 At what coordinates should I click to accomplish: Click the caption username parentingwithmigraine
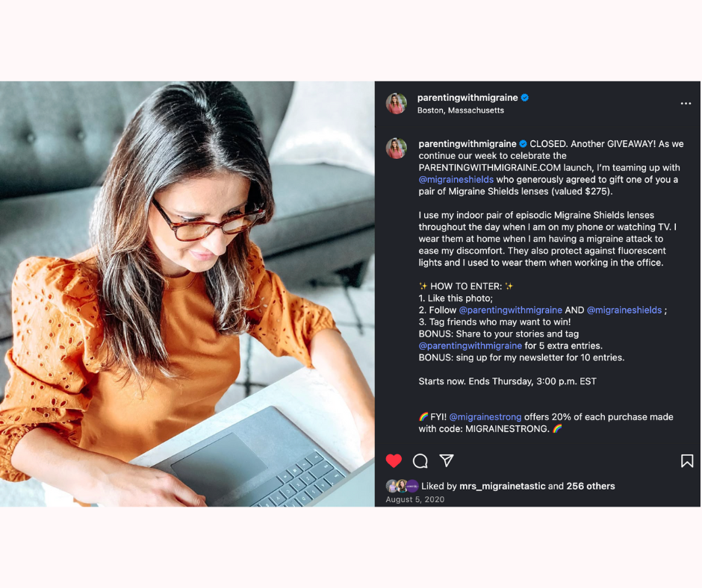pos(468,144)
